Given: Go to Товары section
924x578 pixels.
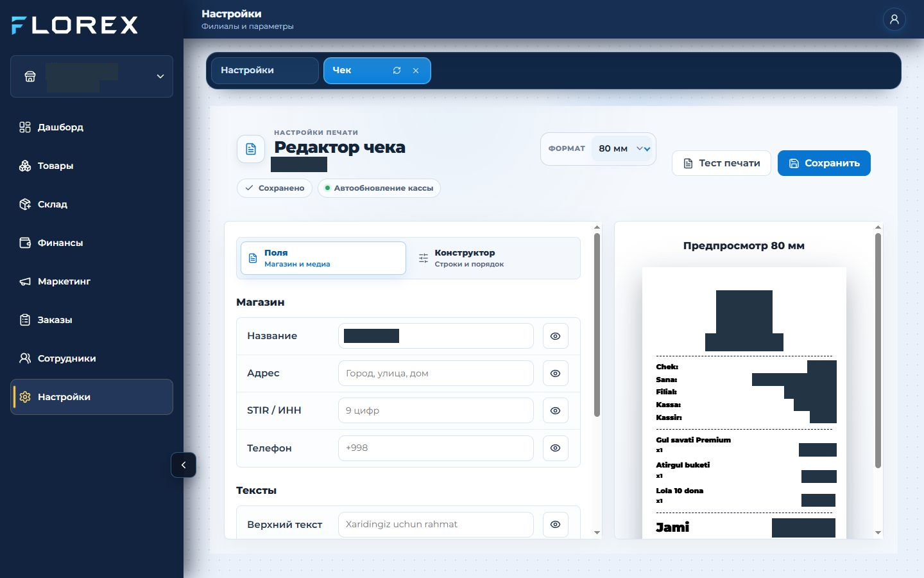Looking at the screenshot, I should click(x=92, y=166).
